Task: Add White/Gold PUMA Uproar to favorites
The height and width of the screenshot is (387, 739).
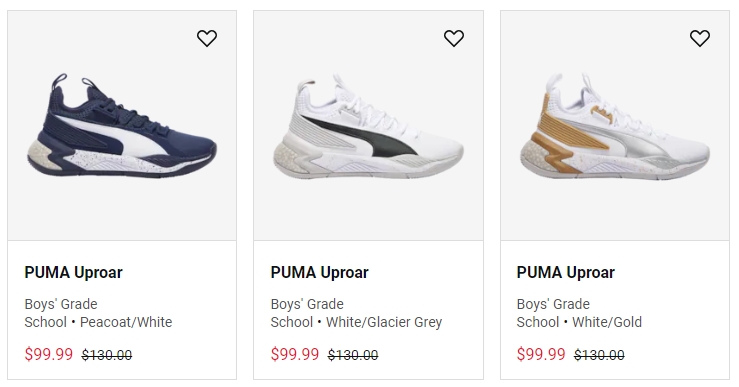Action: [x=700, y=38]
